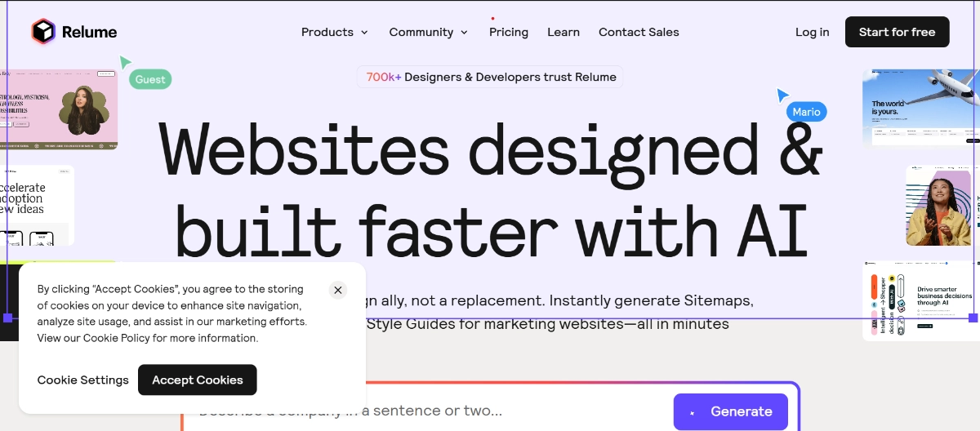Click the sparkle icon in the Generate button
The image size is (980, 431).
pos(693,412)
